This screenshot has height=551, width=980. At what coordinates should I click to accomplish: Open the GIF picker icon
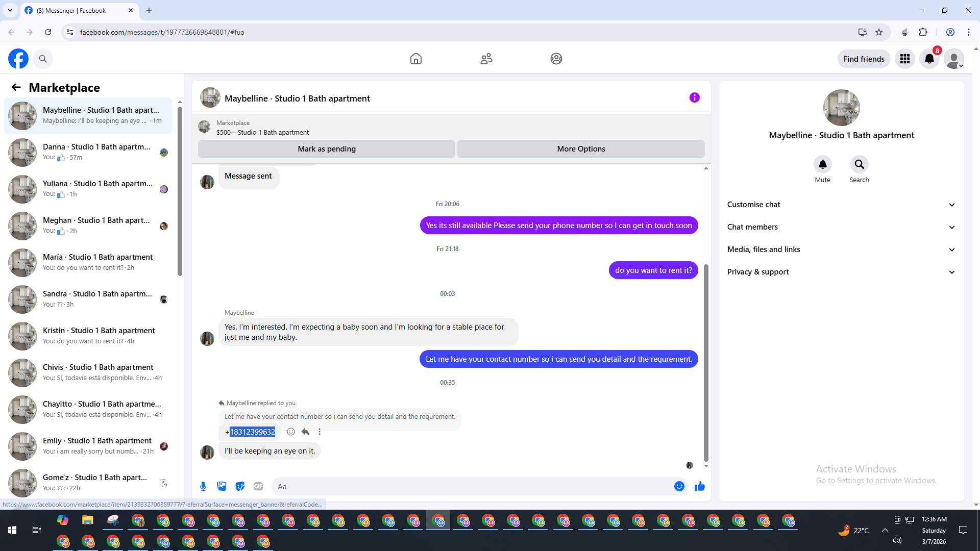click(258, 486)
